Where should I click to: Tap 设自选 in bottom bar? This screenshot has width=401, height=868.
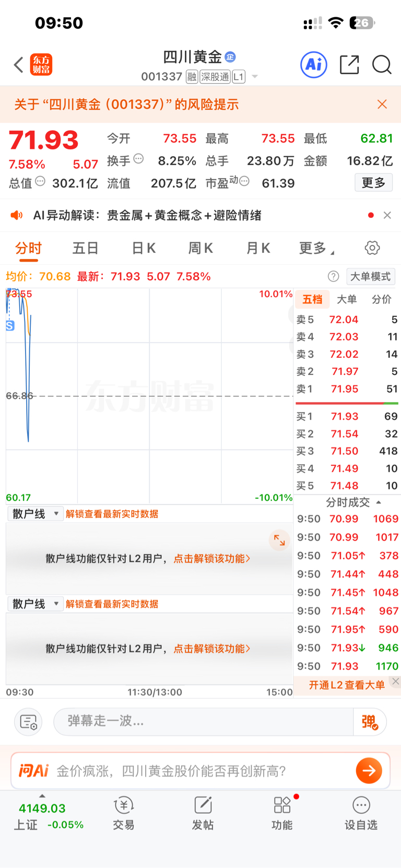click(361, 814)
